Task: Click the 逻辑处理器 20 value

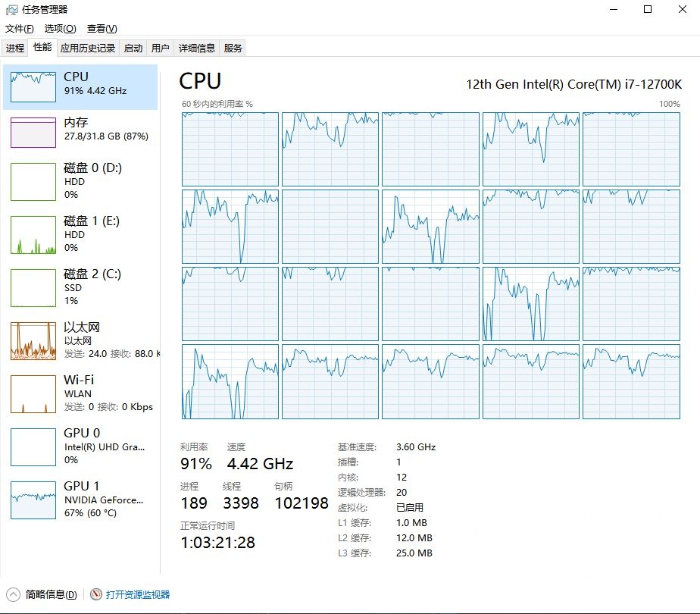Action: [x=402, y=493]
